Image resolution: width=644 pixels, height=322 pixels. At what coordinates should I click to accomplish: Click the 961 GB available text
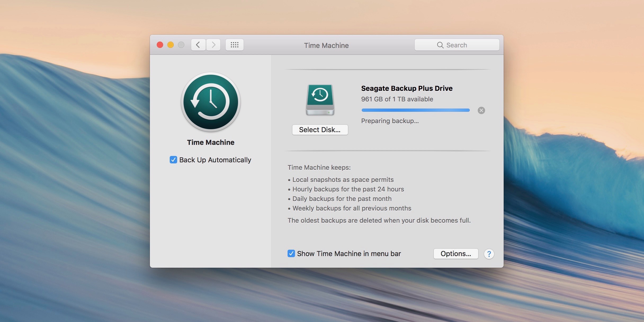coord(397,99)
